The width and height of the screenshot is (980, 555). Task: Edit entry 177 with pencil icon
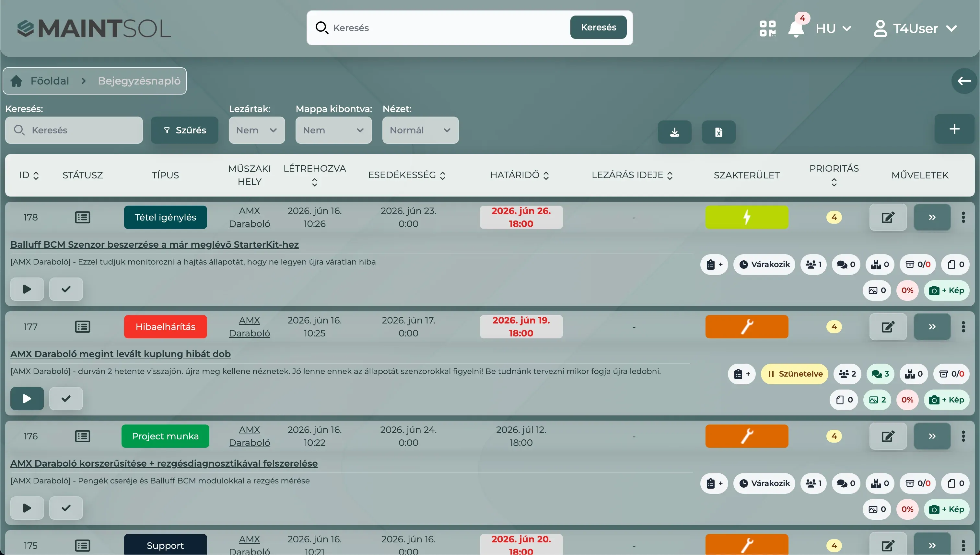click(x=888, y=327)
